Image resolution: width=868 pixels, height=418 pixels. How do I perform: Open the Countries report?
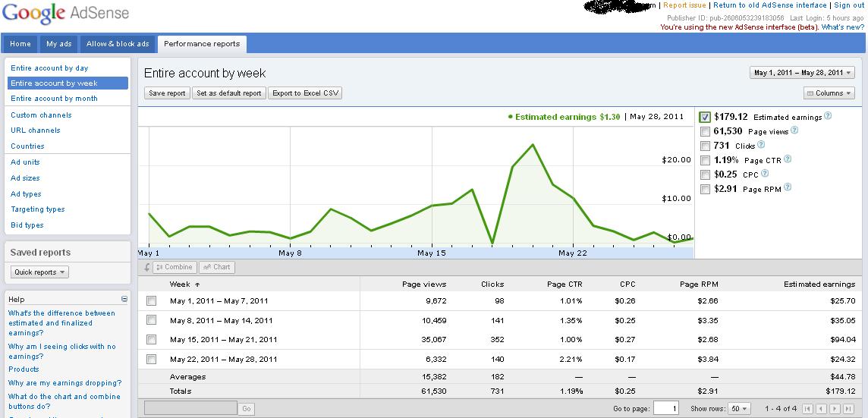coord(27,146)
